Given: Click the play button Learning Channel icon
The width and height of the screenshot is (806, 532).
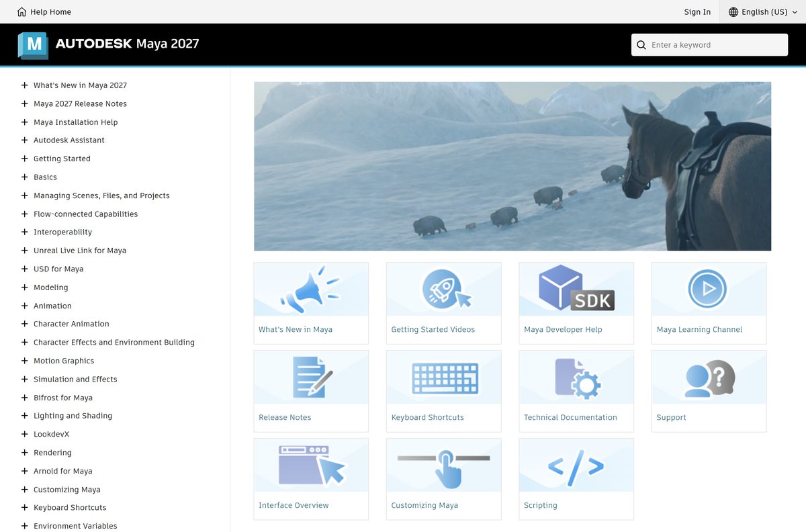Looking at the screenshot, I should click(708, 289).
